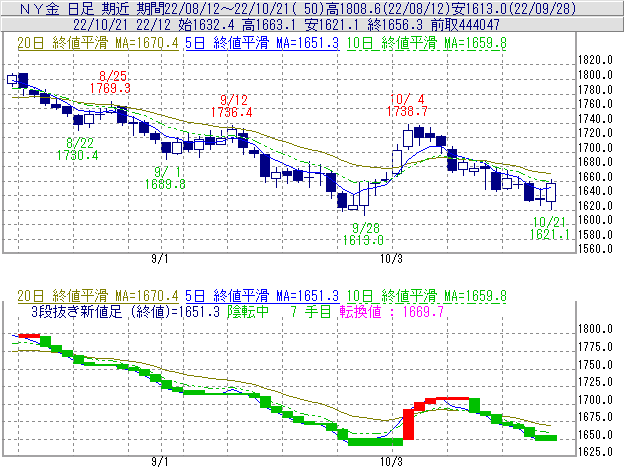624x475 pixels.
Task: Click the 9/1 date label under upper chart
Action: (160, 259)
